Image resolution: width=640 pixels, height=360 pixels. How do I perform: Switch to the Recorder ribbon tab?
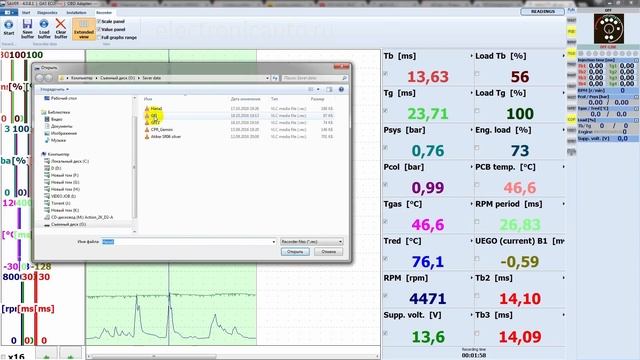104,13
